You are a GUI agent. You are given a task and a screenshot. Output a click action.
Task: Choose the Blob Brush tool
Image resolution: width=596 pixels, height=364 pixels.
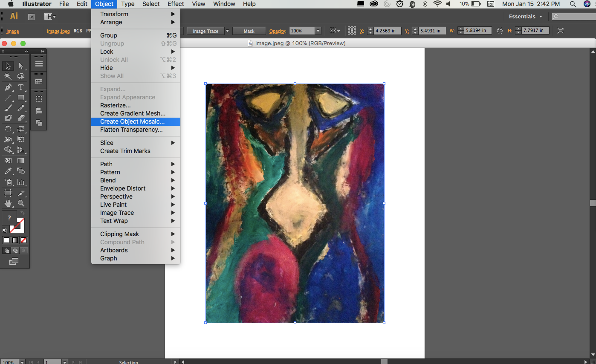(8, 118)
